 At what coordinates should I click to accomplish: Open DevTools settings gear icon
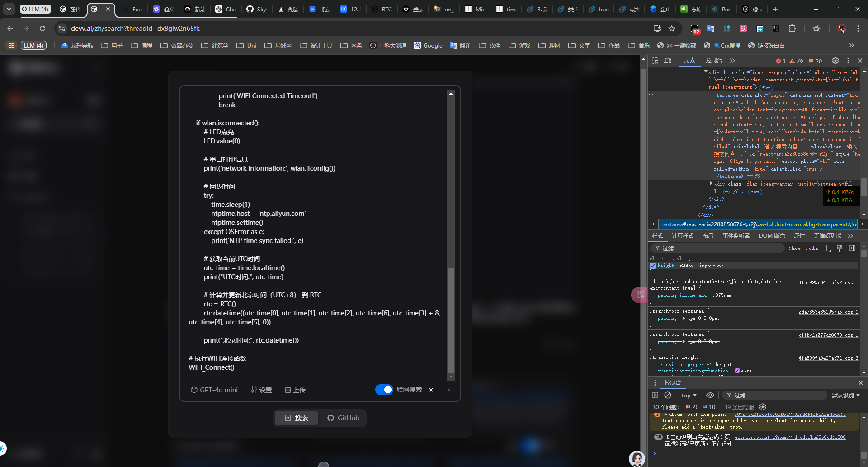point(835,61)
